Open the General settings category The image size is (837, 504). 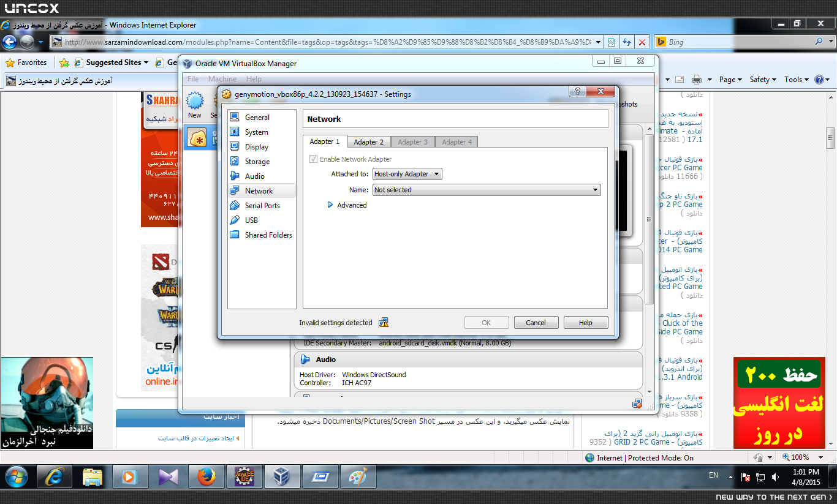pos(262,117)
